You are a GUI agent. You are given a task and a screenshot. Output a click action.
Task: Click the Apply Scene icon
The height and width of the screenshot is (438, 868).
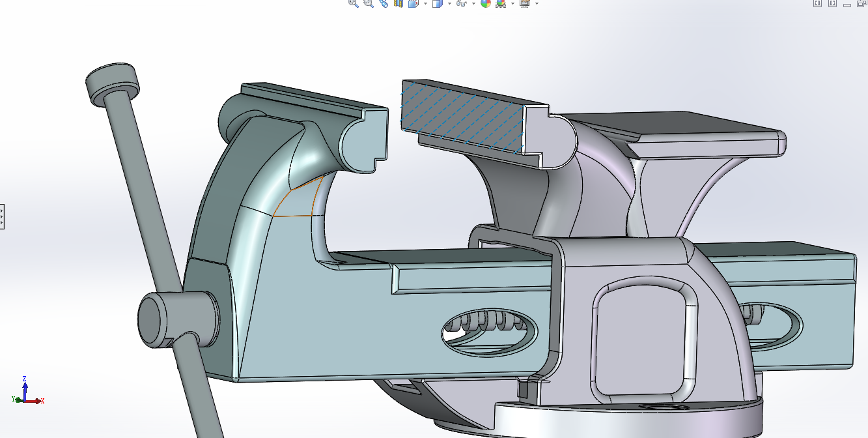[x=501, y=3]
